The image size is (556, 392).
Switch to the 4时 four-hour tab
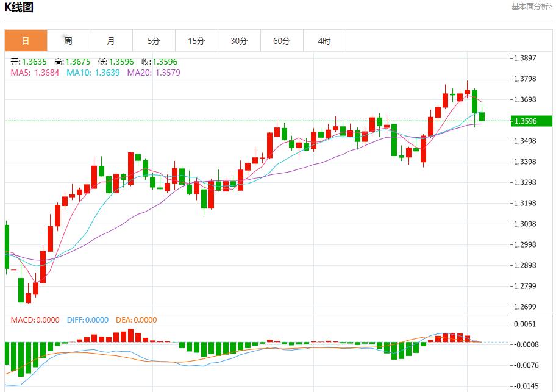[324, 41]
